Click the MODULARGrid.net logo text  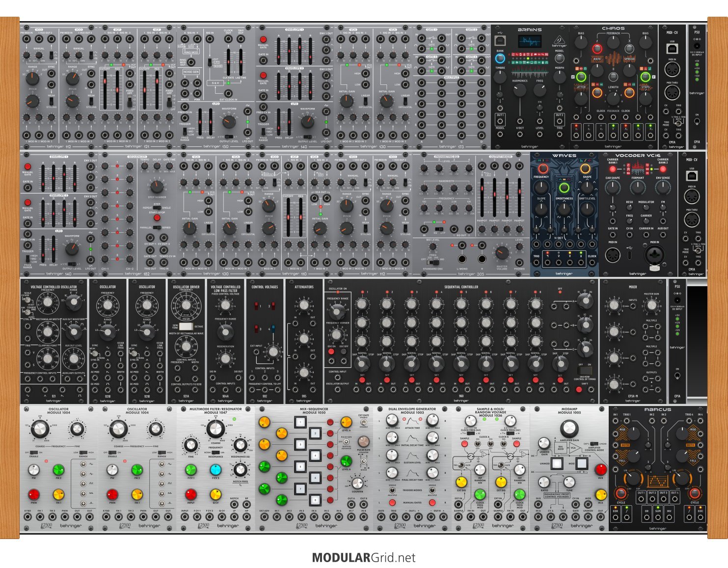point(364,558)
